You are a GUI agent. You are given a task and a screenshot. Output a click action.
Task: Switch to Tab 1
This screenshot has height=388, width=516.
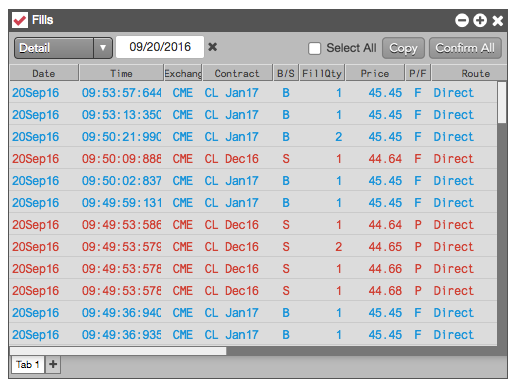coord(28,364)
